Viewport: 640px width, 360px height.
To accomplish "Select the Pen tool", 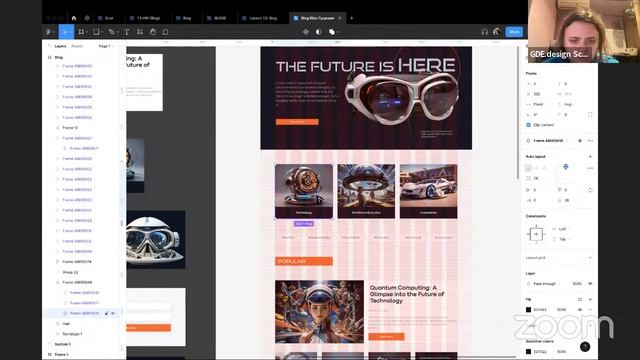I will (x=111, y=32).
